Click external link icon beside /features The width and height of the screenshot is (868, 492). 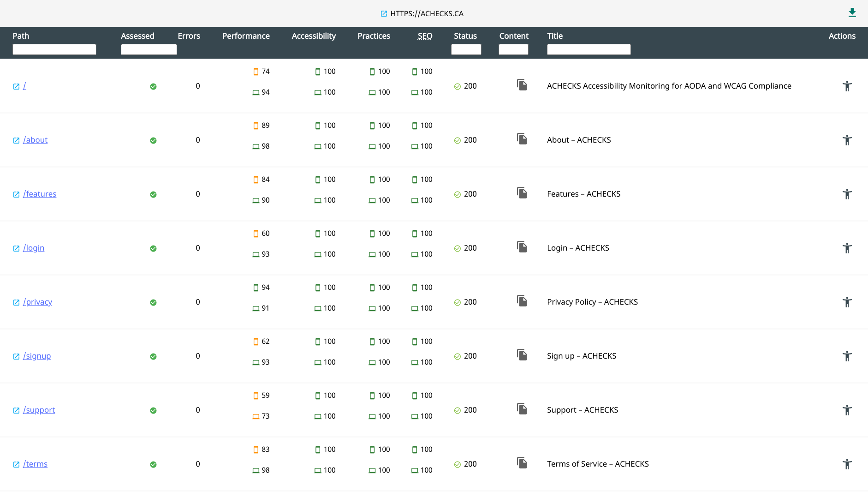tap(16, 194)
